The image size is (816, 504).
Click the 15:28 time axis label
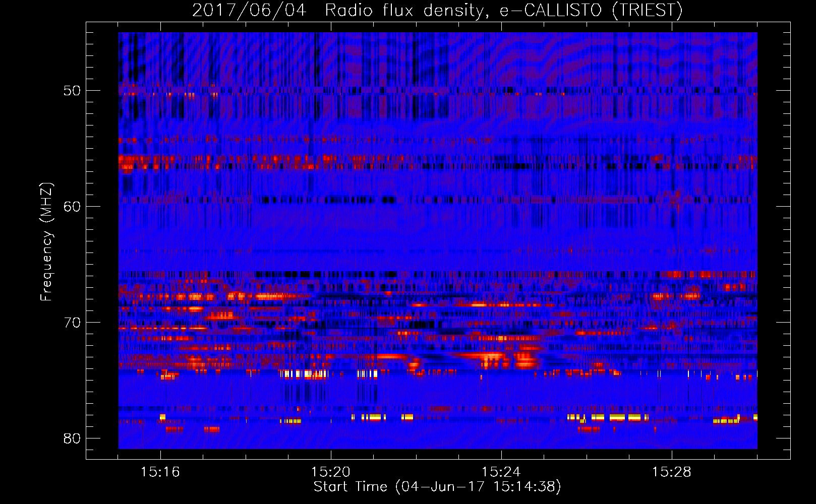click(672, 472)
